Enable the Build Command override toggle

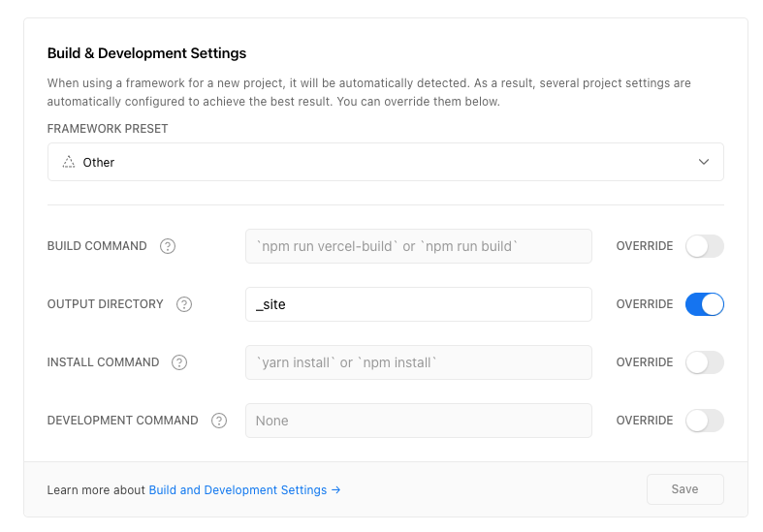pyautogui.click(x=704, y=246)
